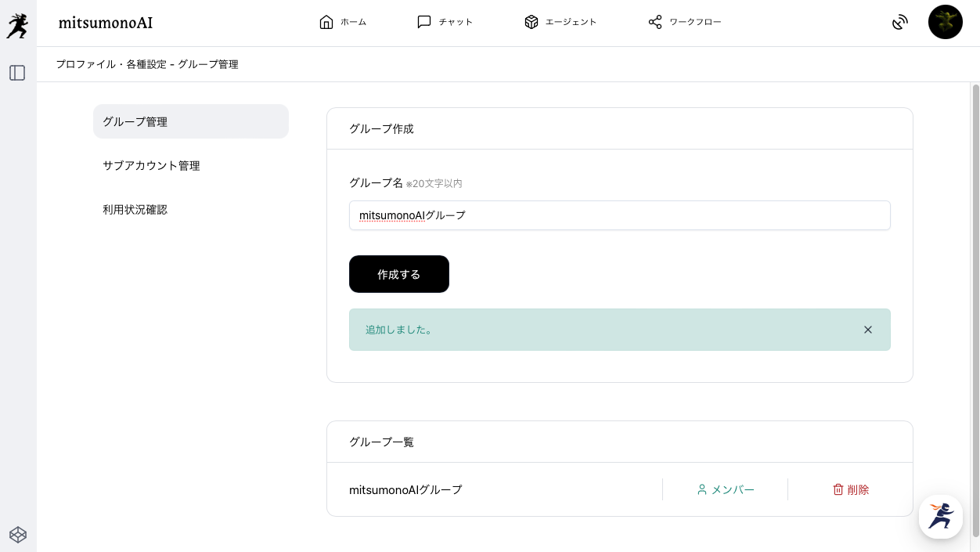The image size is (980, 552).
Task: Click the ninja logo icon at top left
Action: click(17, 25)
